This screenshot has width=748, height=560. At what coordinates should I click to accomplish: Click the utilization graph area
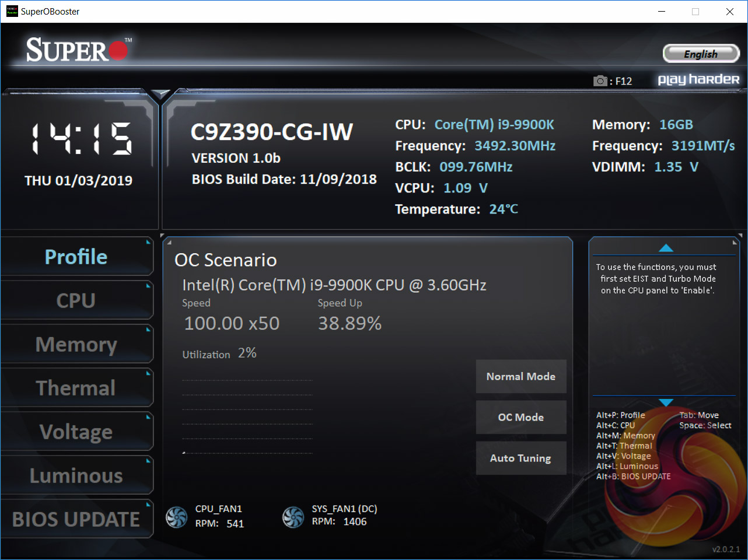tap(247, 416)
